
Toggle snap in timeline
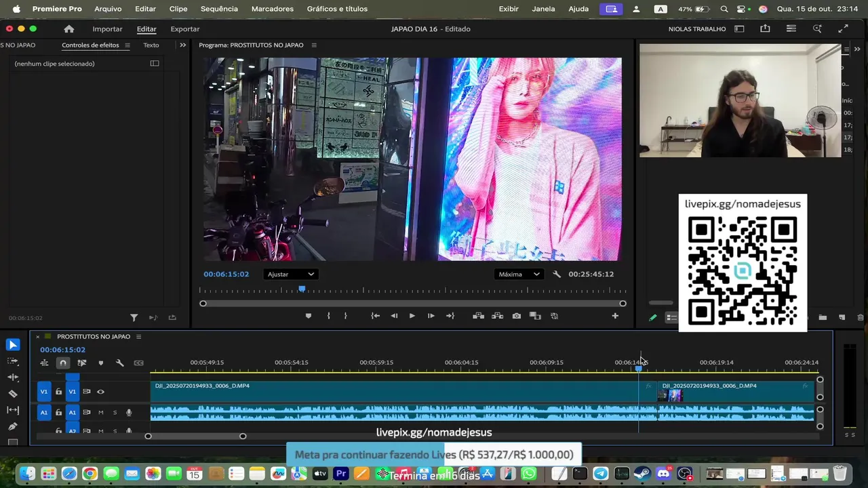[x=63, y=363]
